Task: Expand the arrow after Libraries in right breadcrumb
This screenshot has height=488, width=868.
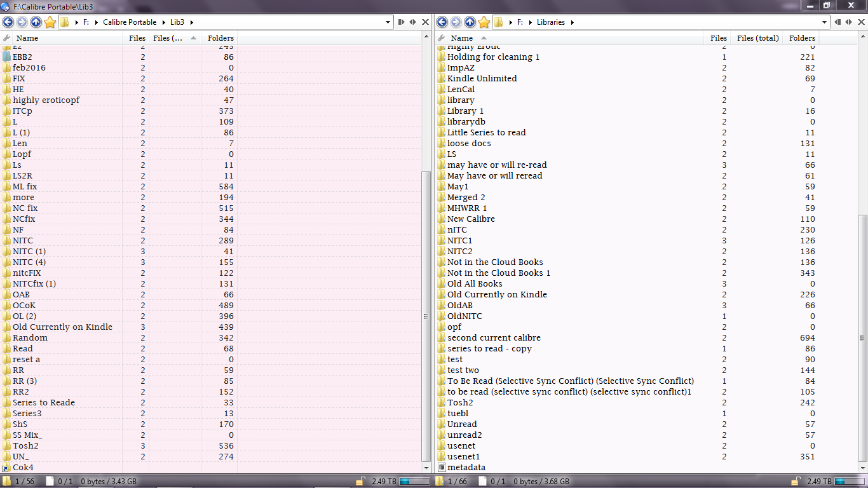Action: [572, 22]
